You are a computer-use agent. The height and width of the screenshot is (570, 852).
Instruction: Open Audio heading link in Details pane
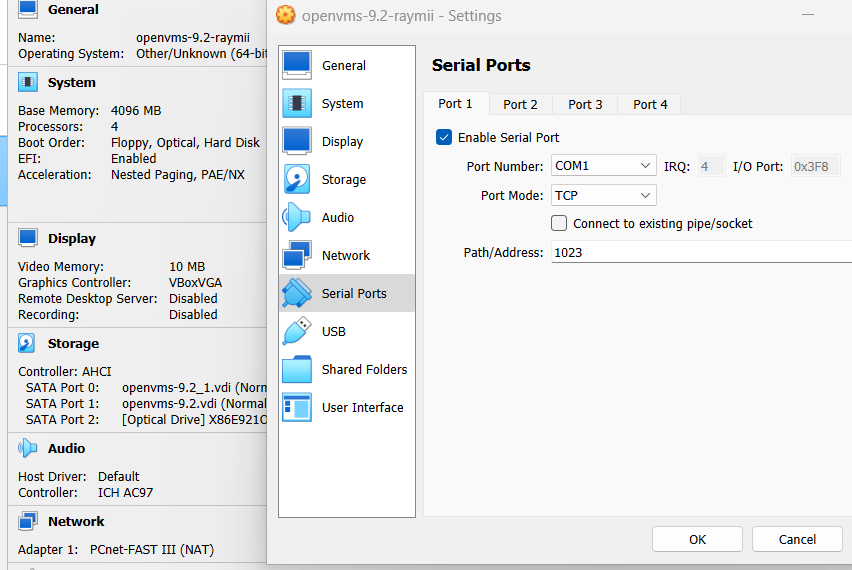66,448
